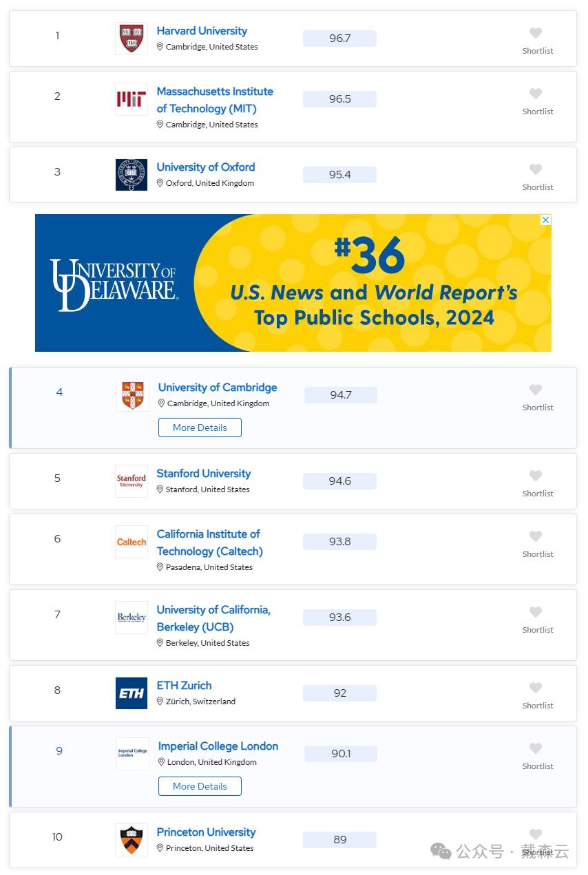Click the MIT logo

131,99
